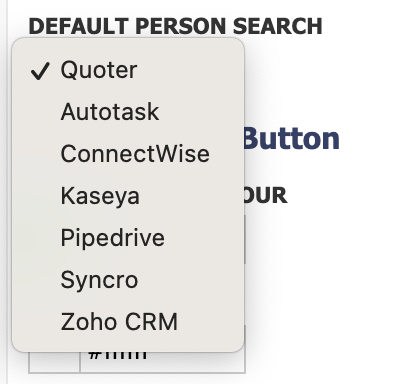
Task: Pick the last provider in the dropdown
Action: 128,322
